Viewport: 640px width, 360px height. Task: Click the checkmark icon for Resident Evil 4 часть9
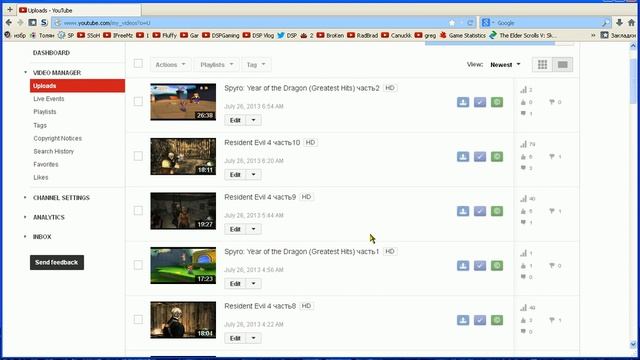(480, 211)
